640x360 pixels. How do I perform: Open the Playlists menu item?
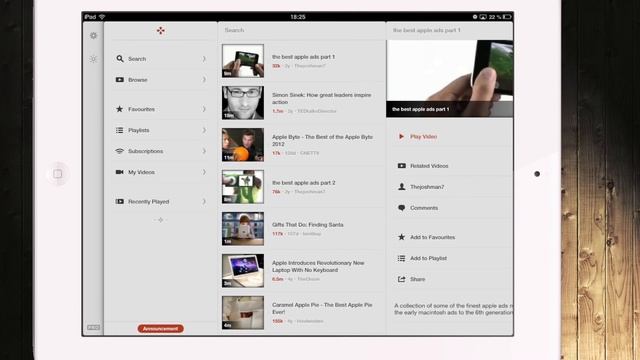160,130
